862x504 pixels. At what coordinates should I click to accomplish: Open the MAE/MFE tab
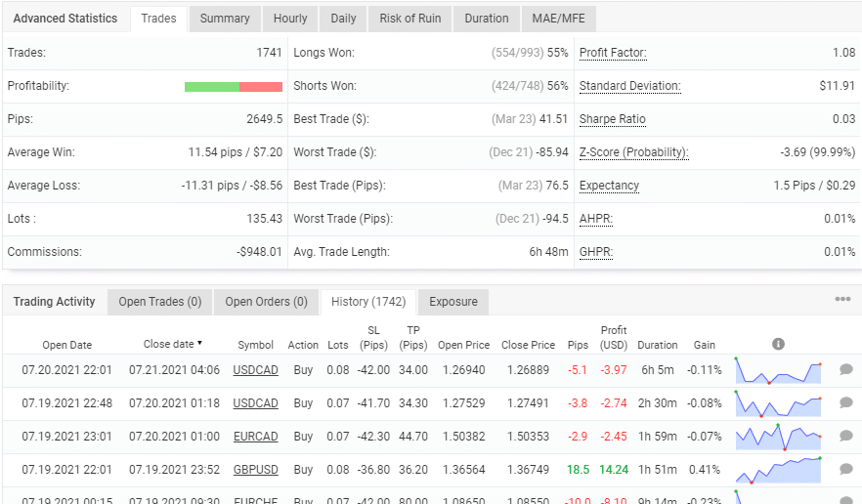(559, 19)
